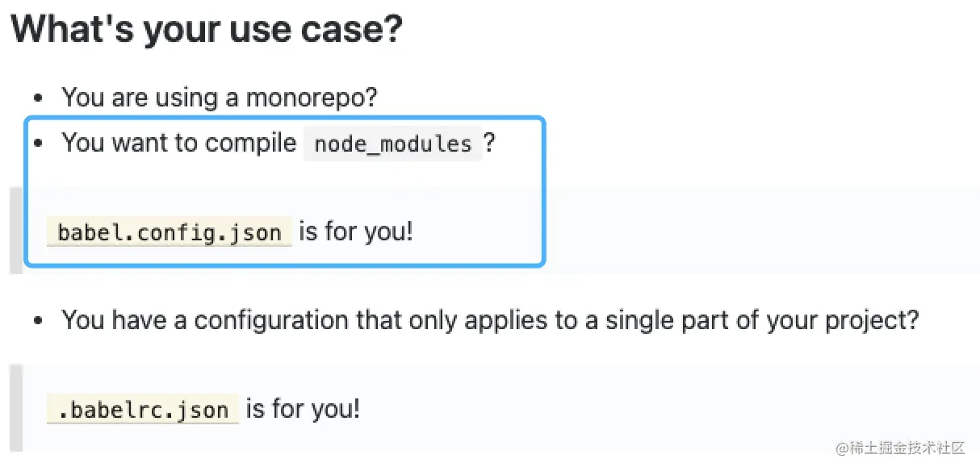980x471 pixels.
Task: Click the gray quote bar beside babel.config.json
Action: [x=15, y=231]
